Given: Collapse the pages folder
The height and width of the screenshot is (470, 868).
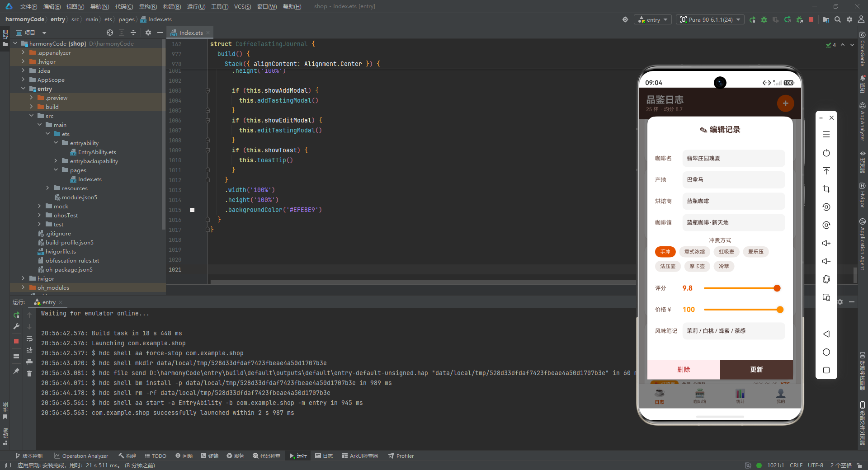Looking at the screenshot, I should [x=56, y=170].
